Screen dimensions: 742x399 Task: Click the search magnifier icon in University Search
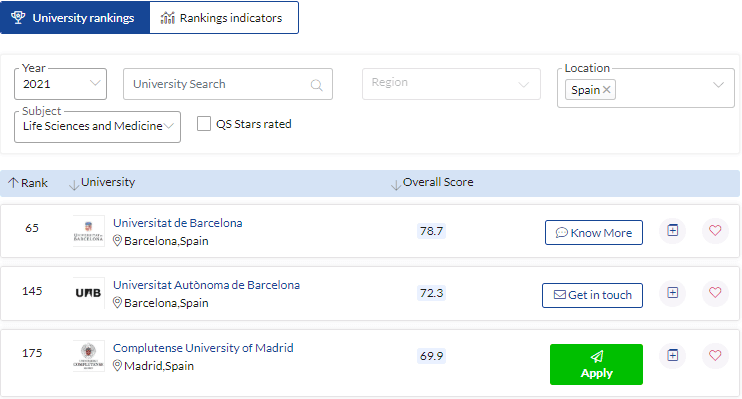(317, 85)
